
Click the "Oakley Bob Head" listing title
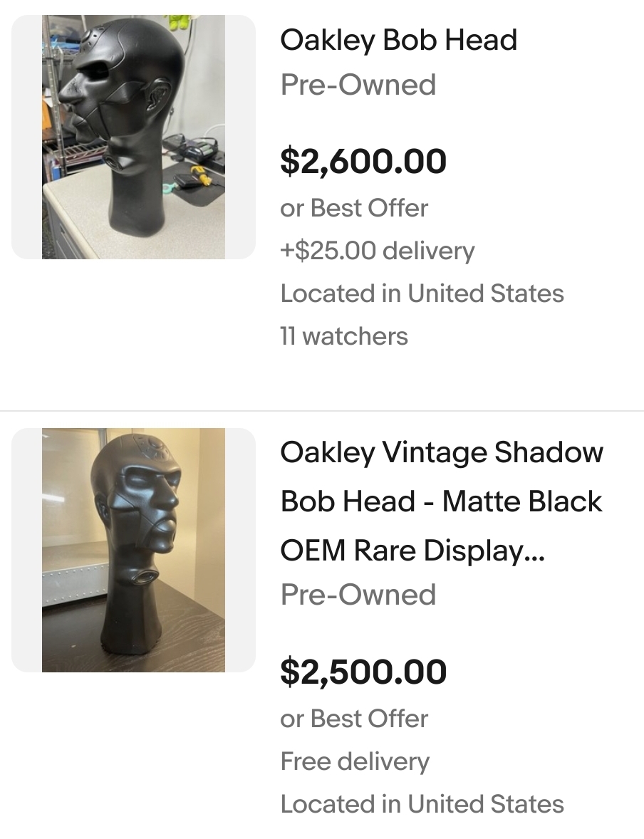[398, 40]
